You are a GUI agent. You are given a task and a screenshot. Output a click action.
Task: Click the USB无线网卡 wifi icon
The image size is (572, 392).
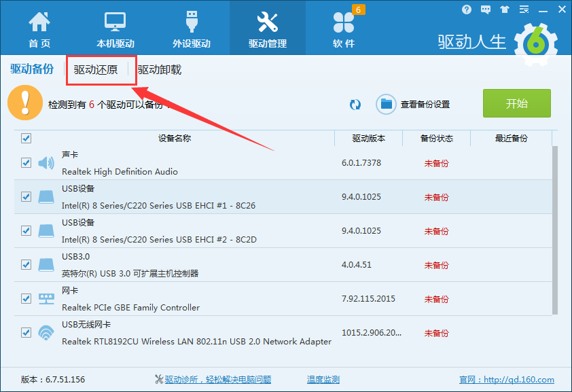click(x=46, y=333)
